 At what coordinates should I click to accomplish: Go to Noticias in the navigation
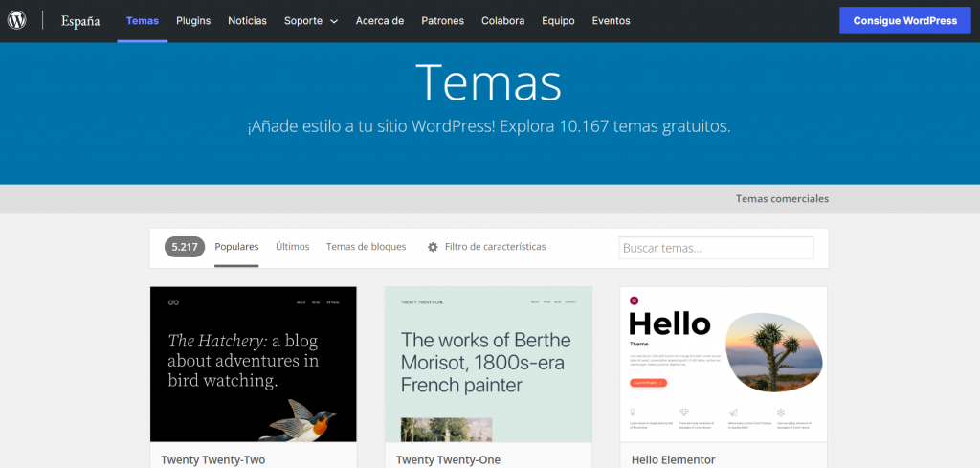(248, 21)
